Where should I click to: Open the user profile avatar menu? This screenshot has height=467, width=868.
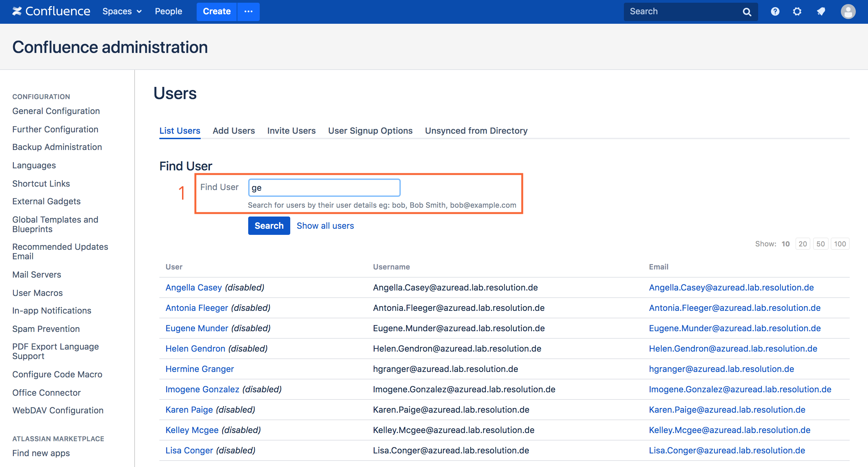(x=848, y=12)
